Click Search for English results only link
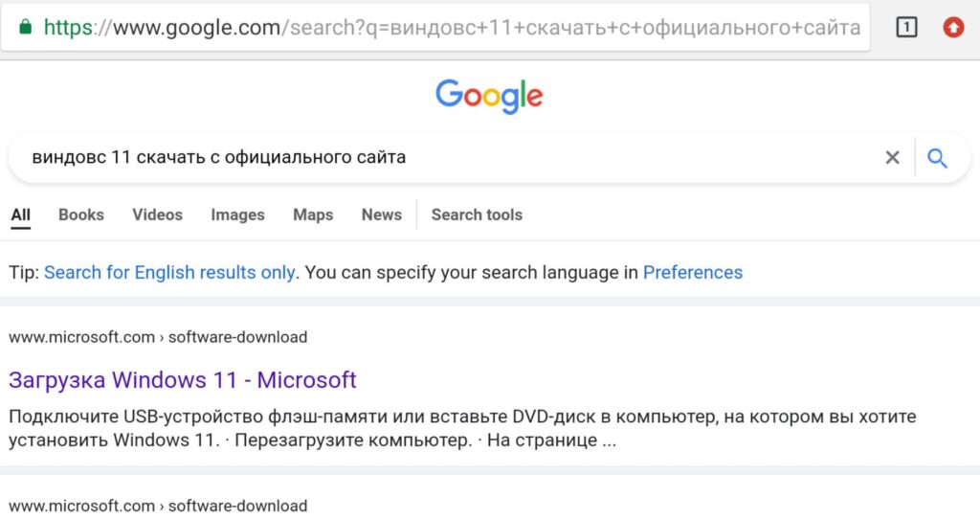This screenshot has width=980, height=519. 169,273
